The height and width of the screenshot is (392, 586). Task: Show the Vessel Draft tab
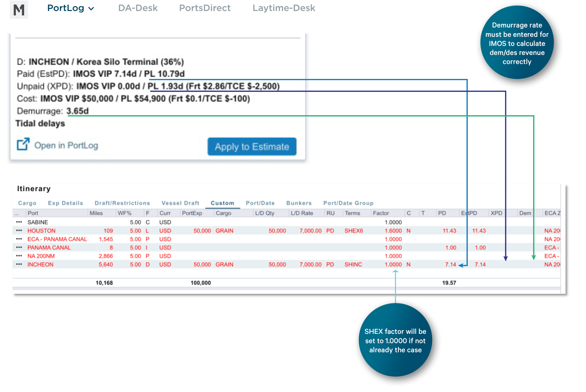[180, 203]
